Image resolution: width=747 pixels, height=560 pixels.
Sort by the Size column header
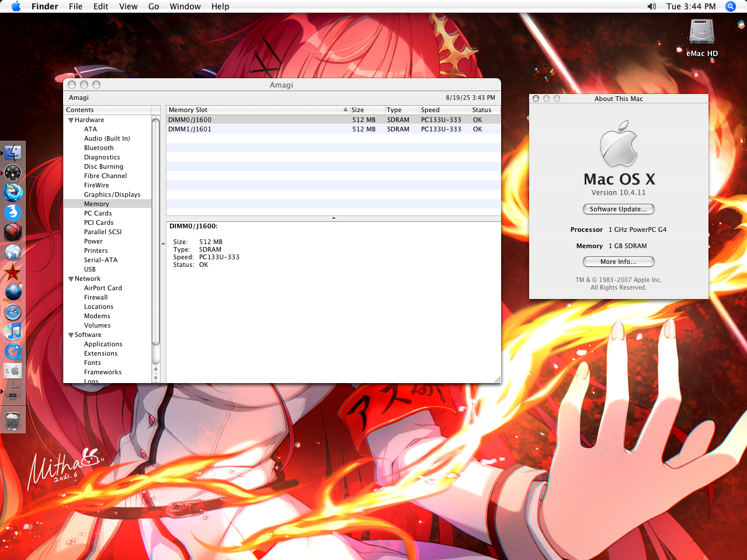tap(367, 110)
